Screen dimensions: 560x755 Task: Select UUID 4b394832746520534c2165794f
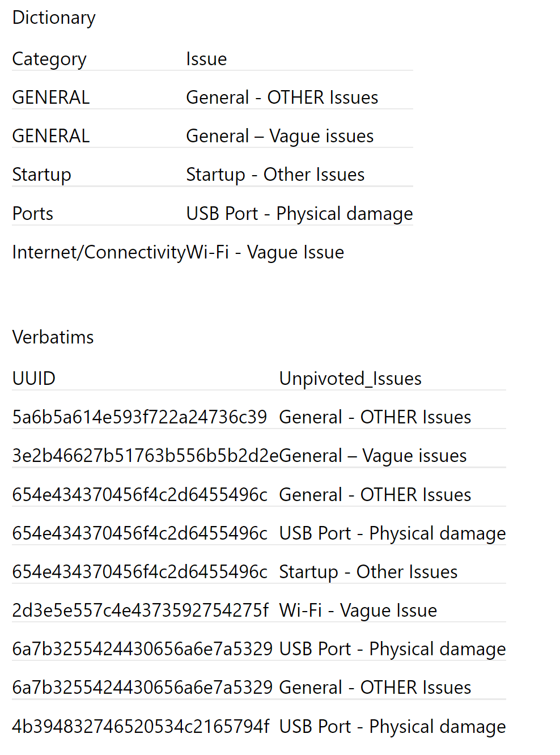point(141,727)
